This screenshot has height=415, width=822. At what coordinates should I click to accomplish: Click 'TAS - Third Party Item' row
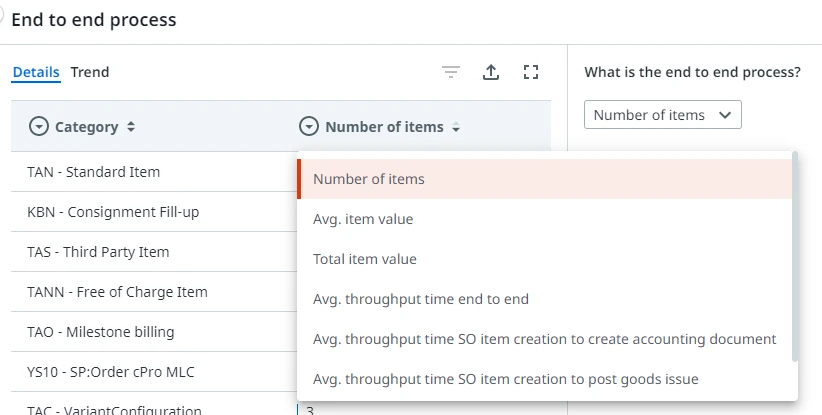(154, 252)
